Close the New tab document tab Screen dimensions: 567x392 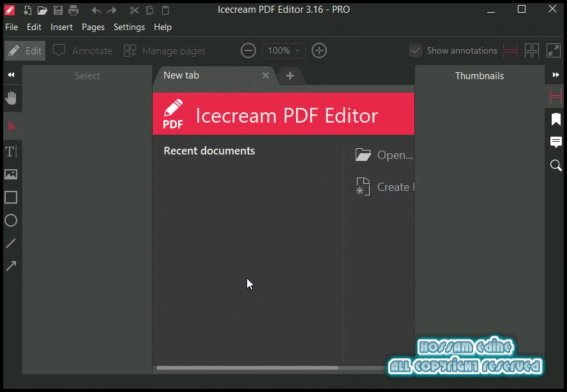click(x=266, y=75)
